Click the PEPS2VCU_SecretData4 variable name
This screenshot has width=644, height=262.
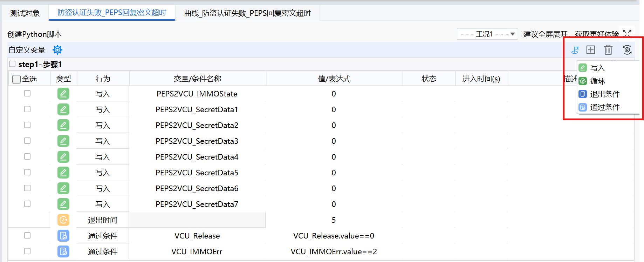[197, 157]
